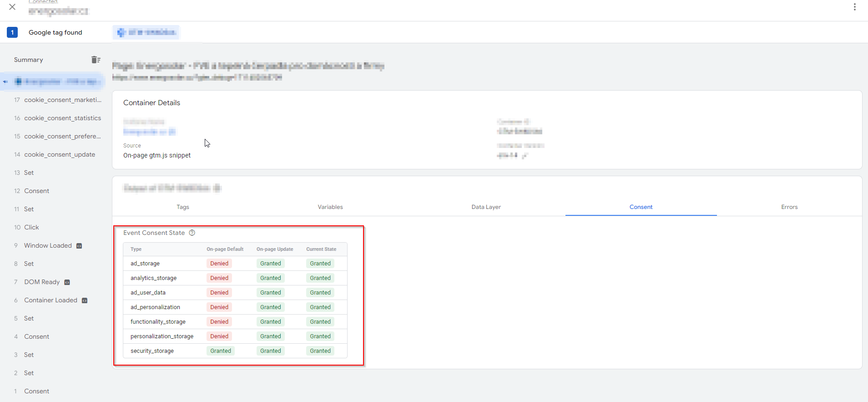Open the Variables tab
The height and width of the screenshot is (402, 868).
click(330, 207)
